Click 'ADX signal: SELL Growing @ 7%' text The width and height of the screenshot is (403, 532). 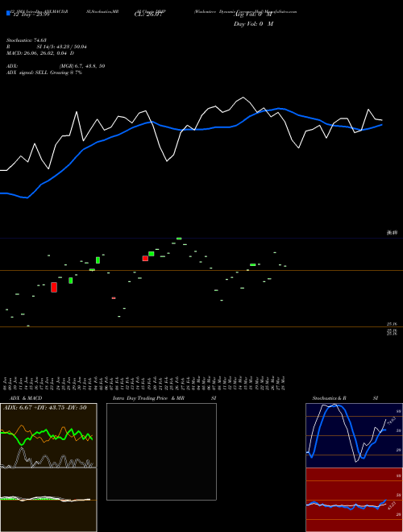44,73
